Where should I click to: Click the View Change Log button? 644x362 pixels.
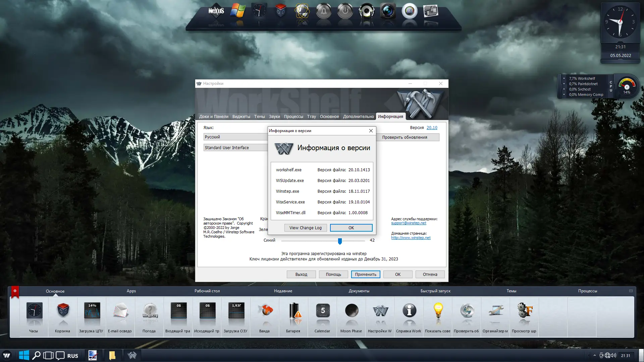pos(305,228)
